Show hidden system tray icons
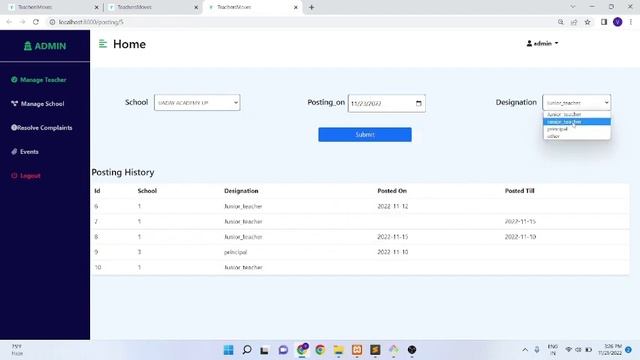This screenshot has height=360, width=640. click(x=525, y=350)
